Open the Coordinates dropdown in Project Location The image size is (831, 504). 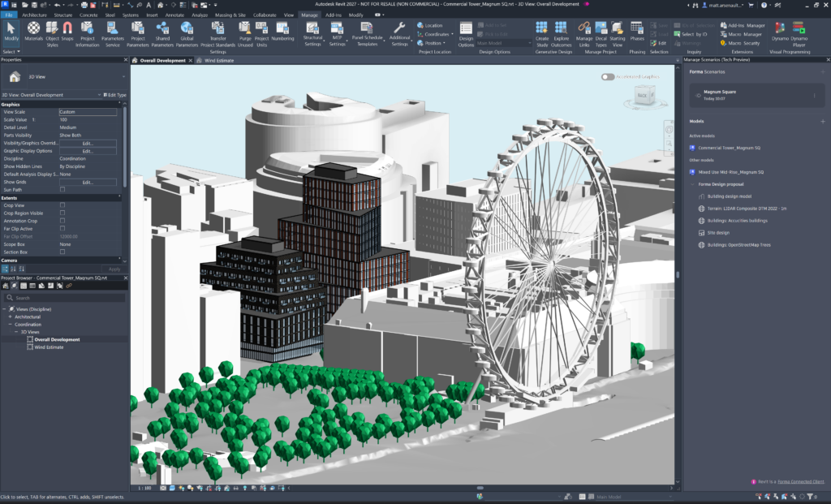pos(437,34)
